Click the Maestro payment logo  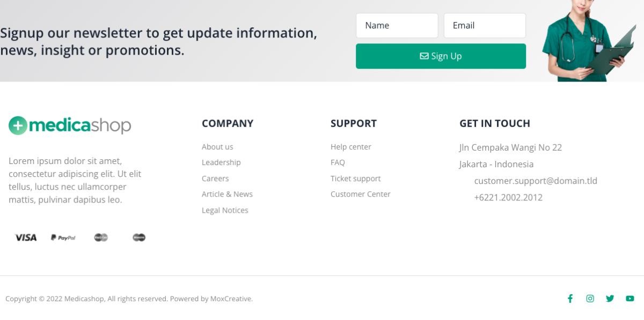pyautogui.click(x=139, y=237)
